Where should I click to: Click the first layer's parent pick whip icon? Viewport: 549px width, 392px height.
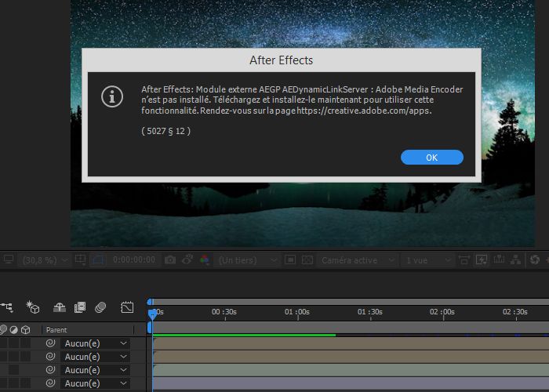point(51,343)
